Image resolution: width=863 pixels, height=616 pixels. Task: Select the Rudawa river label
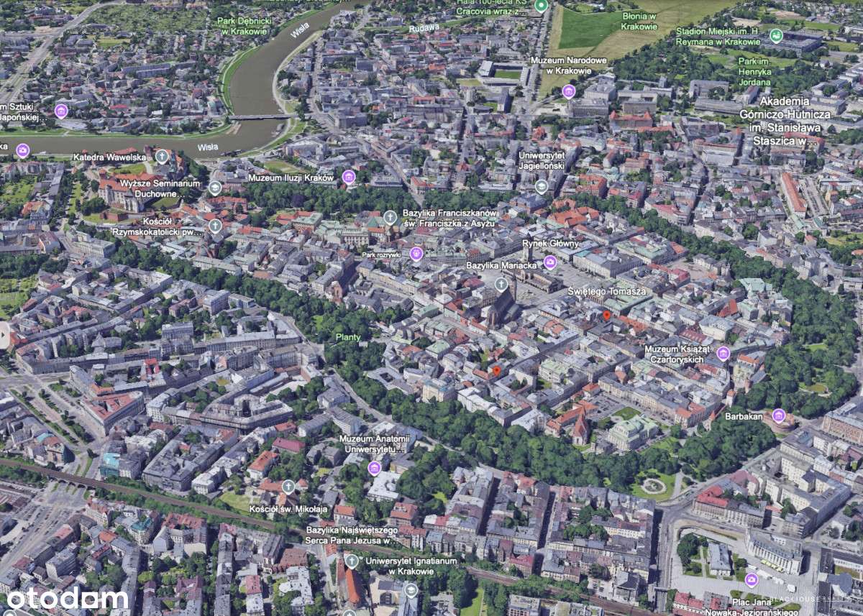[x=424, y=28]
